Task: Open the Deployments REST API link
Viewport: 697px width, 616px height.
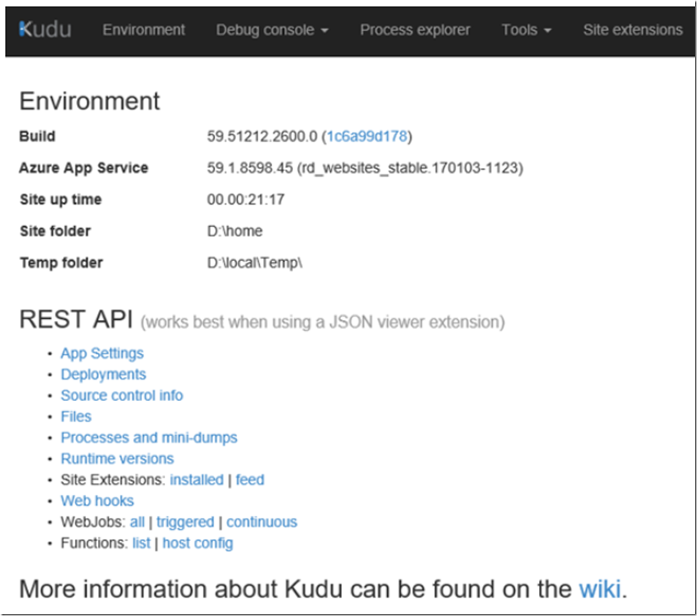Action: coord(103,374)
